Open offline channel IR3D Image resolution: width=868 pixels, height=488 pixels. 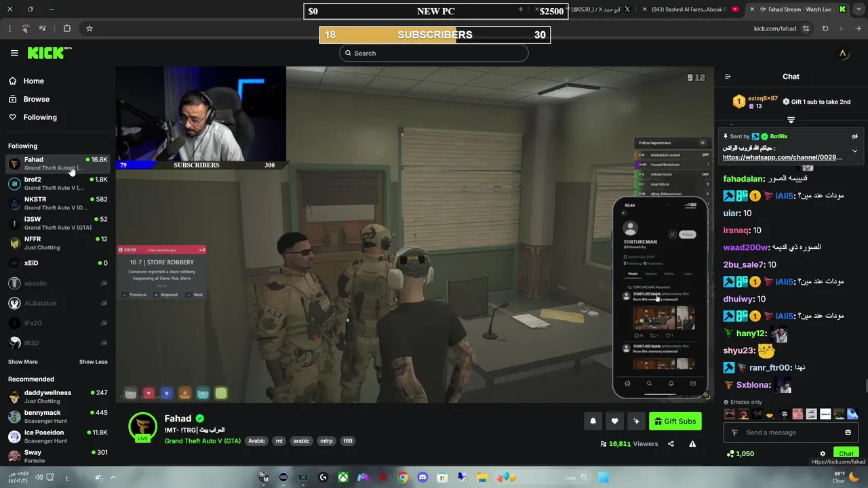pyautogui.click(x=58, y=343)
